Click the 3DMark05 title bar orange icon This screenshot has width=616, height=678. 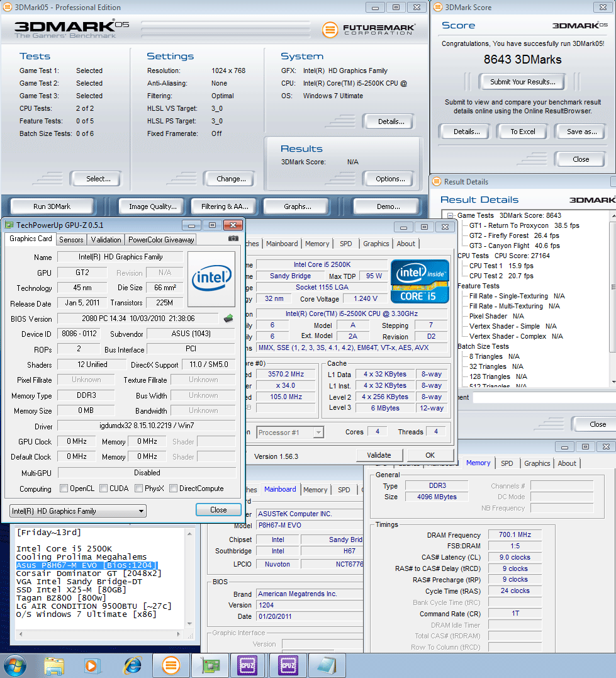(x=8, y=8)
